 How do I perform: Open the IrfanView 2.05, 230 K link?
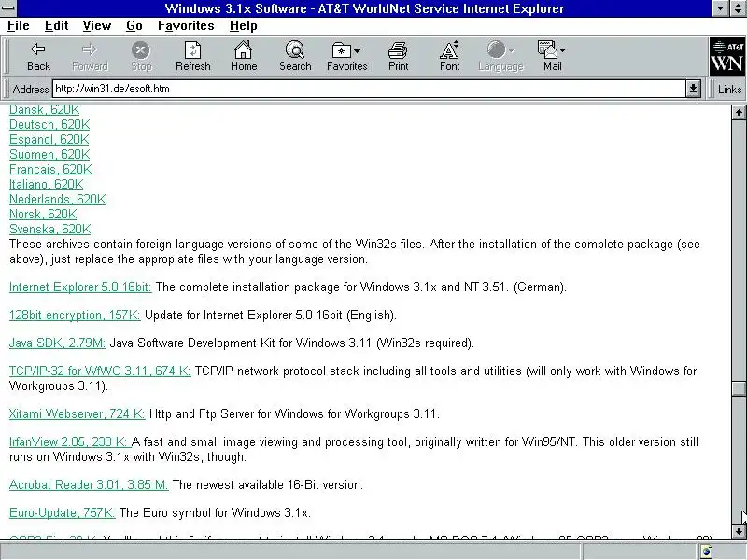(70, 441)
